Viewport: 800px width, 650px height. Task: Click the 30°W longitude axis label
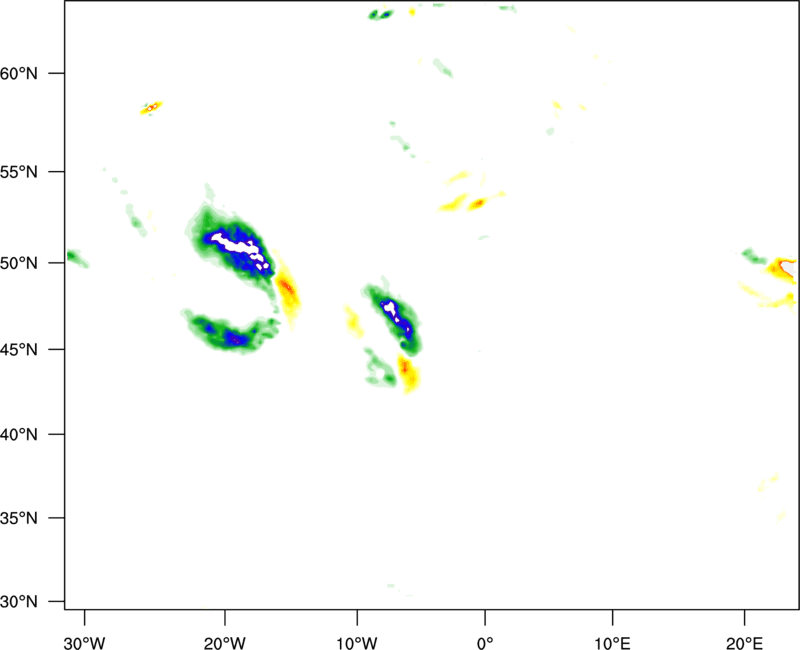pyautogui.click(x=85, y=643)
